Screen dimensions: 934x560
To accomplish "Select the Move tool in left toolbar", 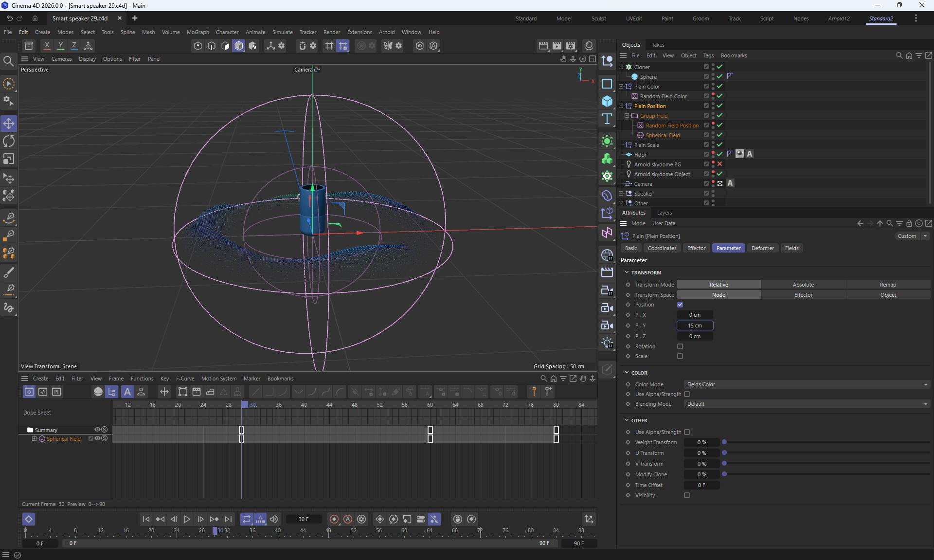I will pyautogui.click(x=9, y=124).
